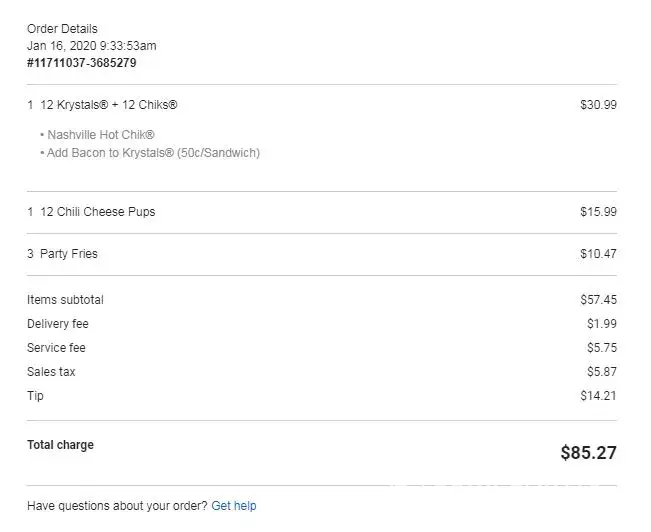Click the Total charge label

[60, 445]
